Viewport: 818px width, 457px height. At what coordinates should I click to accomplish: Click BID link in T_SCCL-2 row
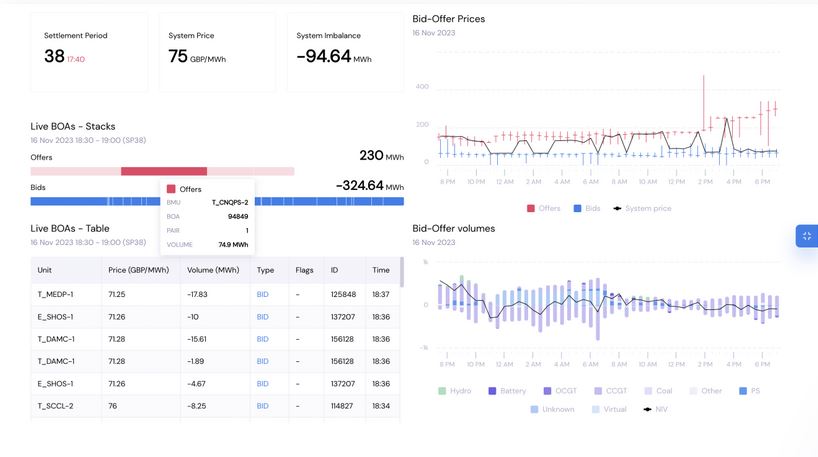point(263,406)
